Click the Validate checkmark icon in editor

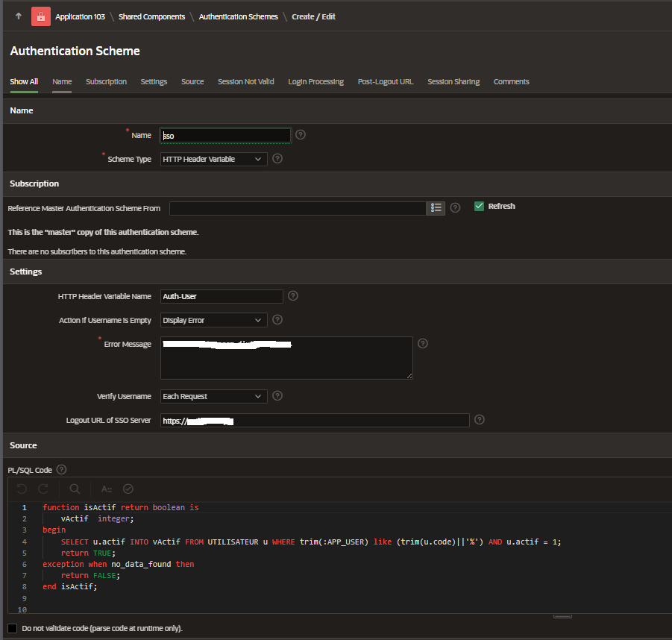(128, 489)
